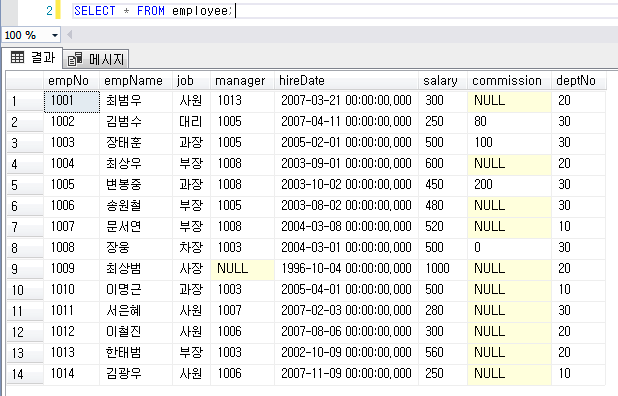Viewport: 618px width, 396px height.
Task: Click the message icon on 메시지 tab
Action: (x=75, y=59)
